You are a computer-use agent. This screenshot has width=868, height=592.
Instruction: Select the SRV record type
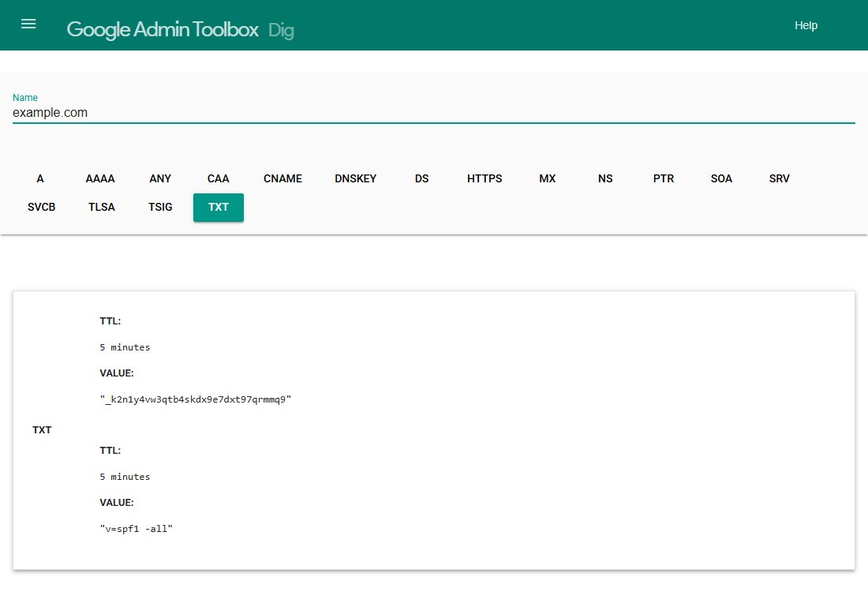[780, 179]
